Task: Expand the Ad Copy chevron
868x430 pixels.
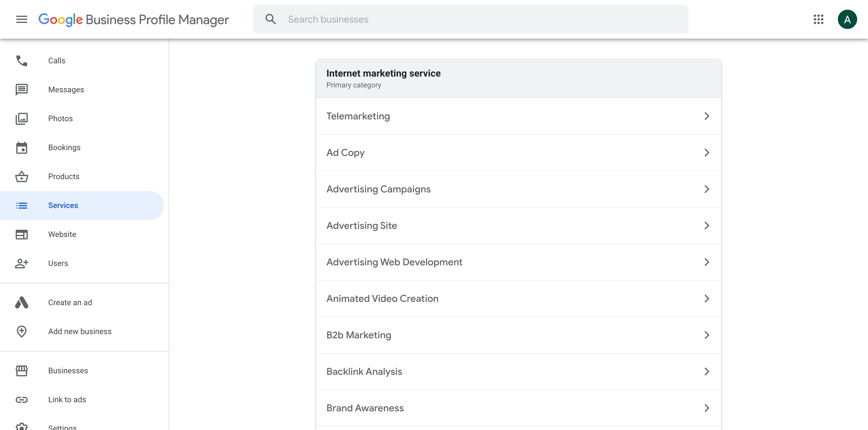Action: pyautogui.click(x=706, y=153)
